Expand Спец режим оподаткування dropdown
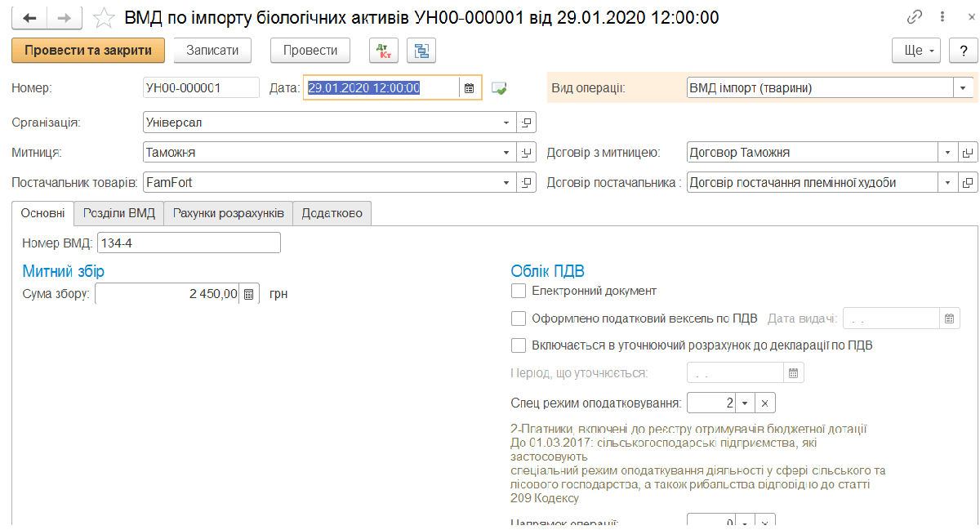This screenshot has width=980, height=530. click(745, 403)
